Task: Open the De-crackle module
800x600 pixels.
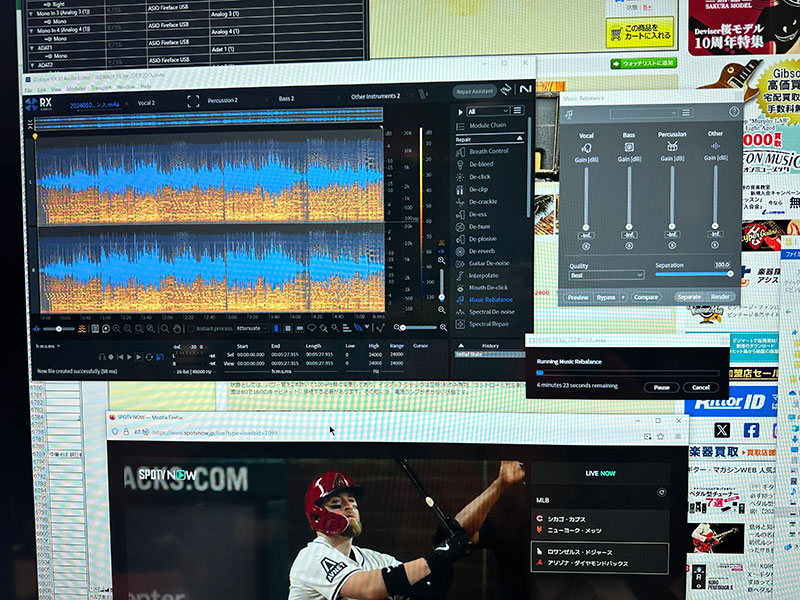Action: (477, 202)
